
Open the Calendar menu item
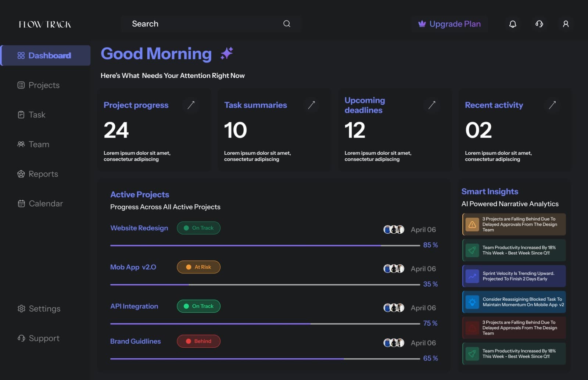[x=40, y=203]
